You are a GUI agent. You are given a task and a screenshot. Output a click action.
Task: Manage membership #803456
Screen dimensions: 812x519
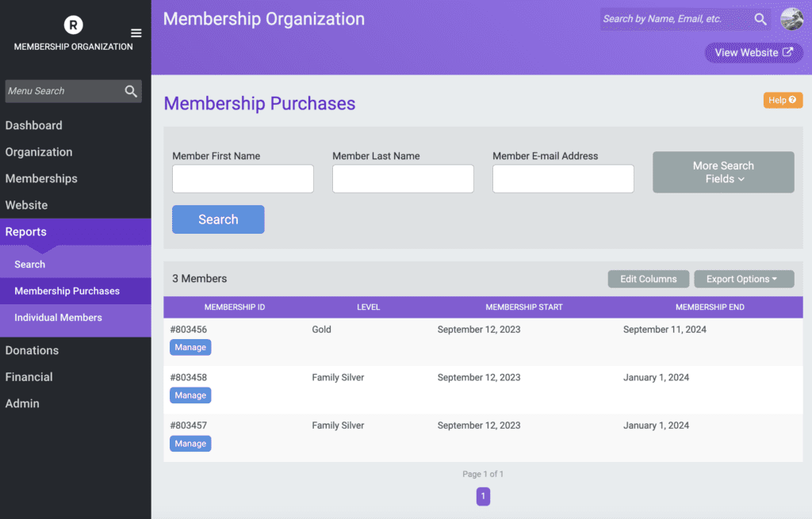pyautogui.click(x=190, y=347)
